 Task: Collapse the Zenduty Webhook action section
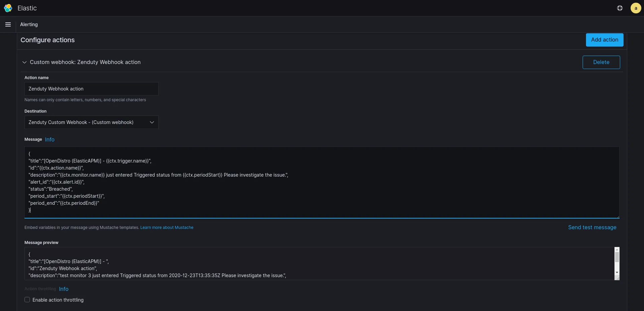tap(24, 62)
